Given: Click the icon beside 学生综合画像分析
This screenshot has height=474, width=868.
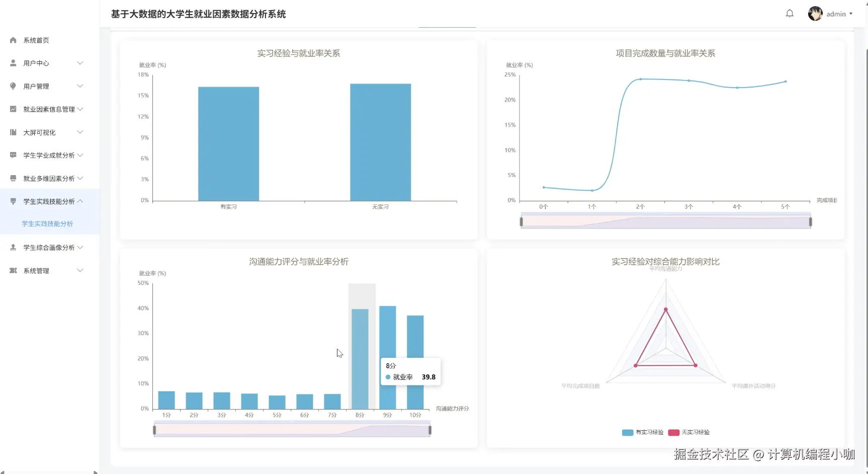Looking at the screenshot, I should click(13, 248).
